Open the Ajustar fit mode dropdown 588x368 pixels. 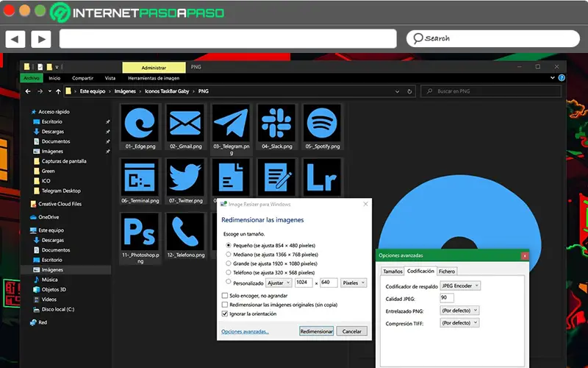[x=279, y=283]
